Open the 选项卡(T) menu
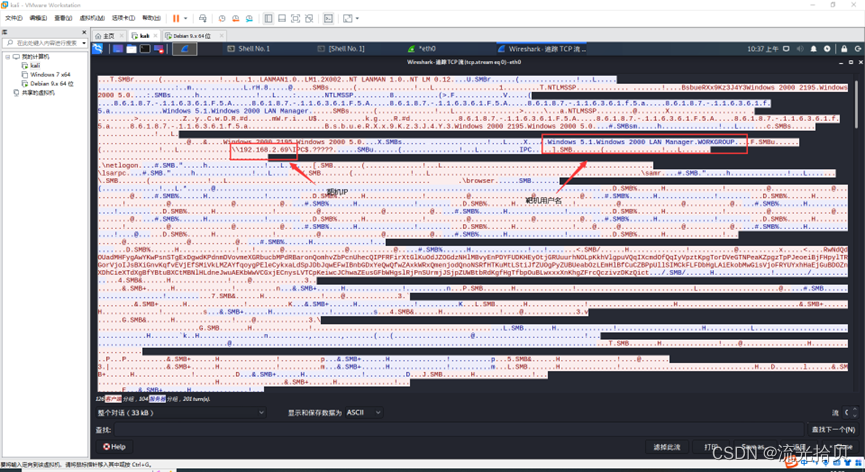865x472 pixels. click(x=123, y=18)
